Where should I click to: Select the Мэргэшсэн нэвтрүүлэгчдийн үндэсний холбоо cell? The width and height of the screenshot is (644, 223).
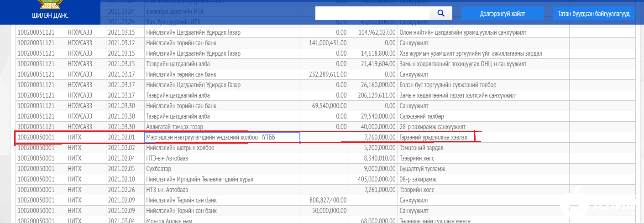[x=222, y=137]
